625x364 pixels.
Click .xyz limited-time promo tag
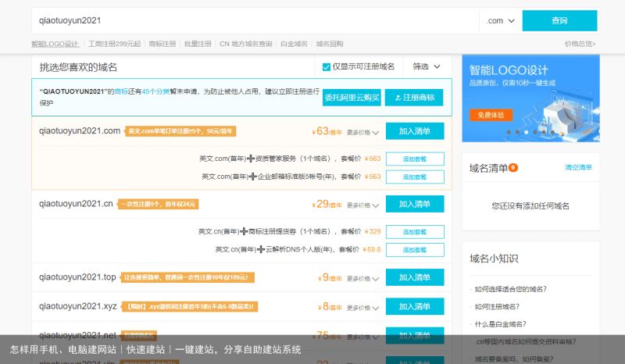tap(190, 307)
